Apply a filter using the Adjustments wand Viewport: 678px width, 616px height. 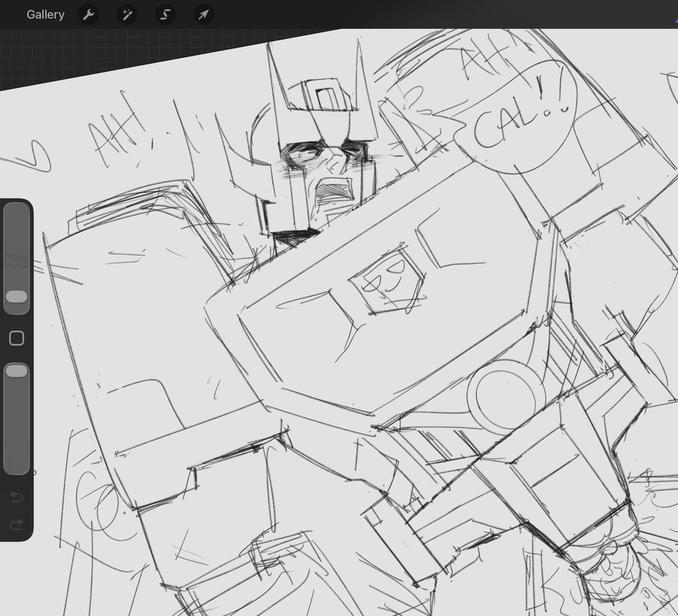click(x=127, y=15)
